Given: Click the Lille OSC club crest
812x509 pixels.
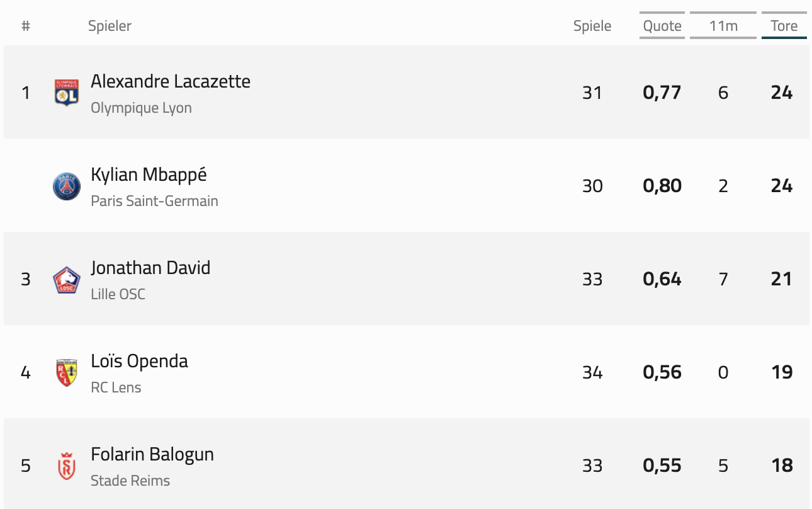Looking at the screenshot, I should [x=67, y=279].
